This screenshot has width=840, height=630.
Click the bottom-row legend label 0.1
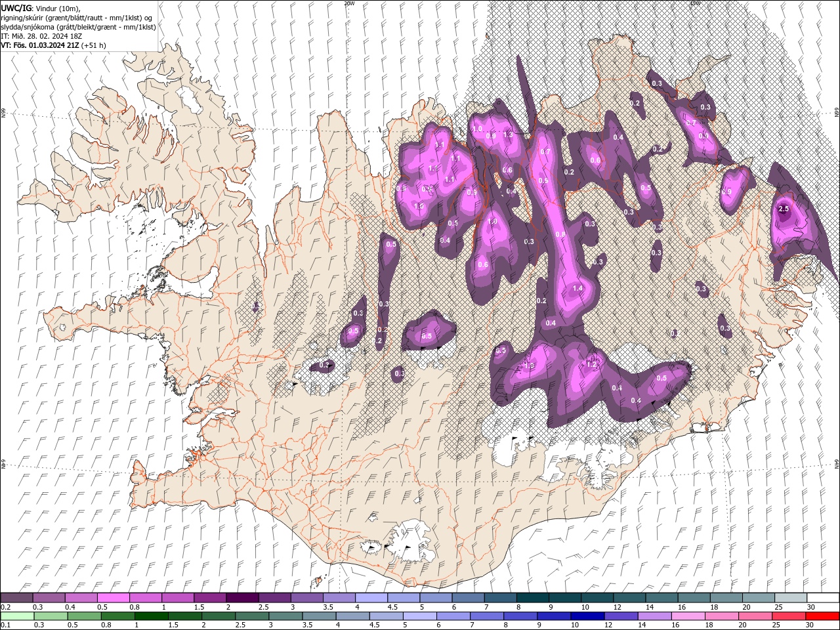pyautogui.click(x=4, y=625)
